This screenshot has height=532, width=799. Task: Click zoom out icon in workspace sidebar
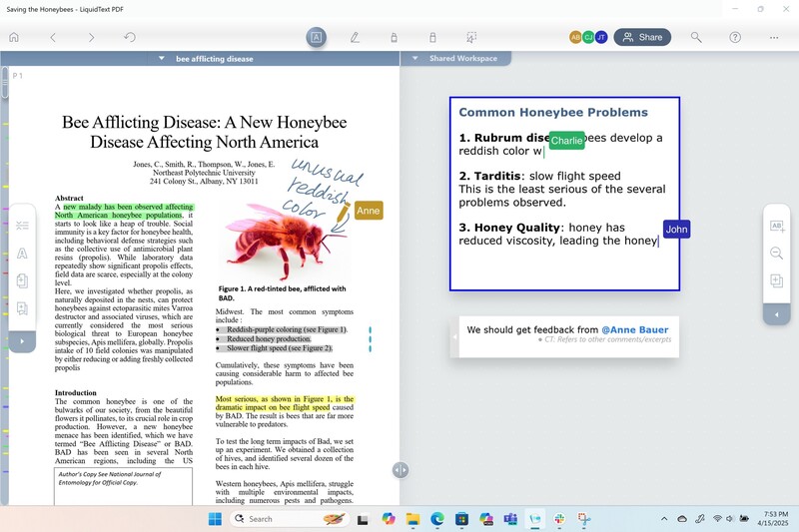point(776,254)
